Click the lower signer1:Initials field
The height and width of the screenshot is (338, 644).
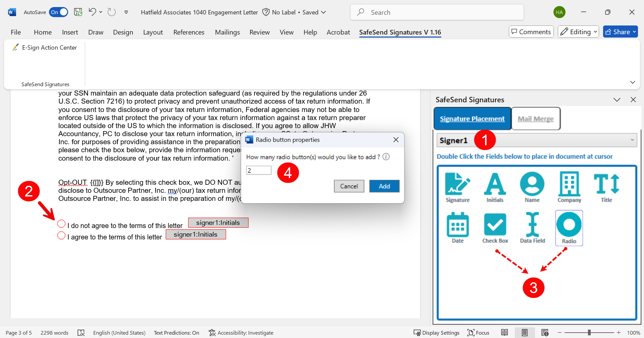[196, 234]
